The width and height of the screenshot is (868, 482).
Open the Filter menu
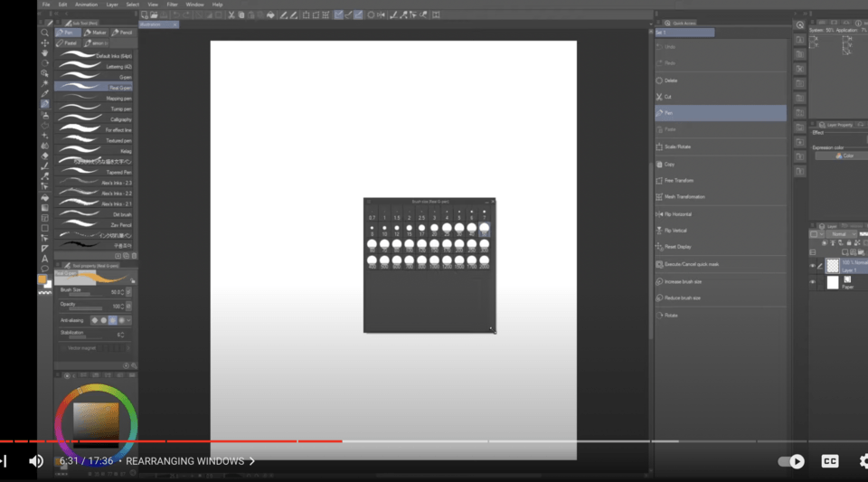(172, 5)
